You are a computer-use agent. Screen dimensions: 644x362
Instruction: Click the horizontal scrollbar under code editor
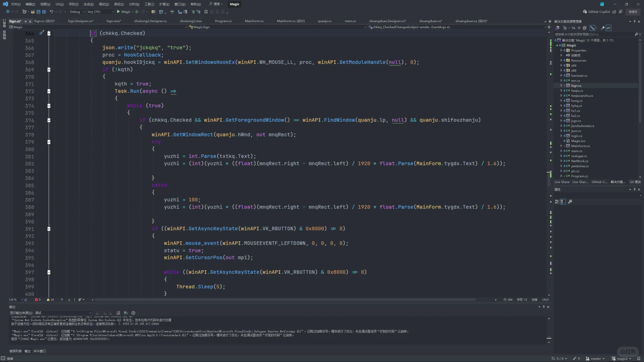(x=285, y=300)
